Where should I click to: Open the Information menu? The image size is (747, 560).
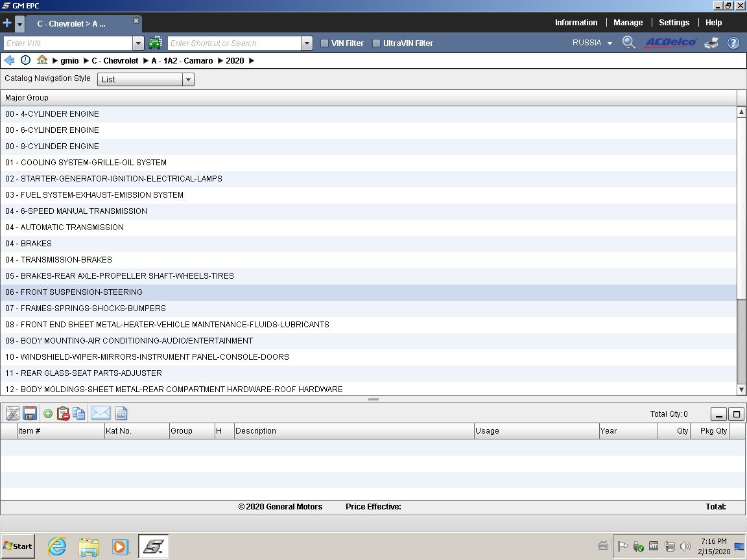pos(576,23)
